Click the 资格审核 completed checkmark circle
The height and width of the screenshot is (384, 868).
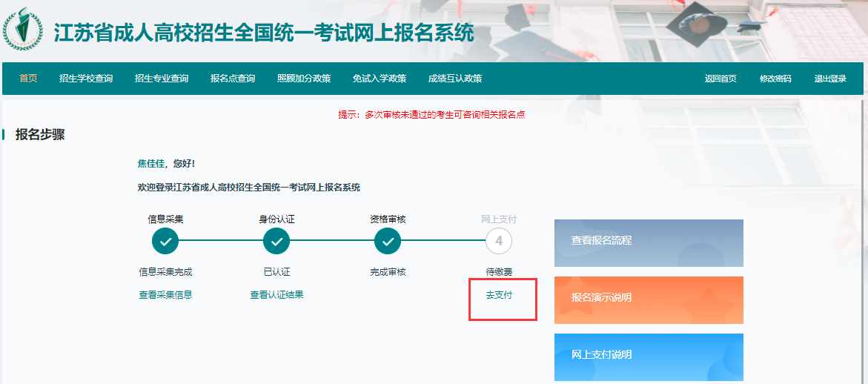[388, 241]
